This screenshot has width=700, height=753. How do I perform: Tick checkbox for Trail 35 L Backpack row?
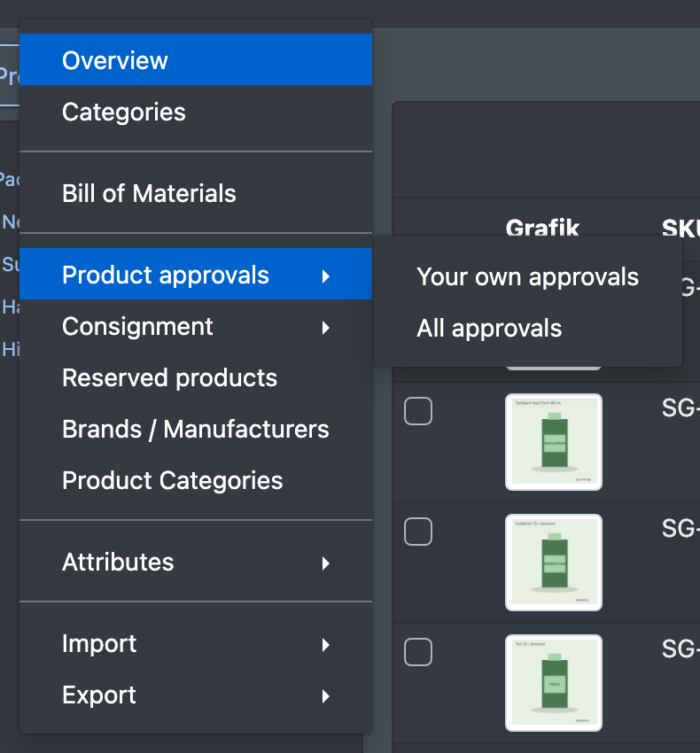pos(418,652)
